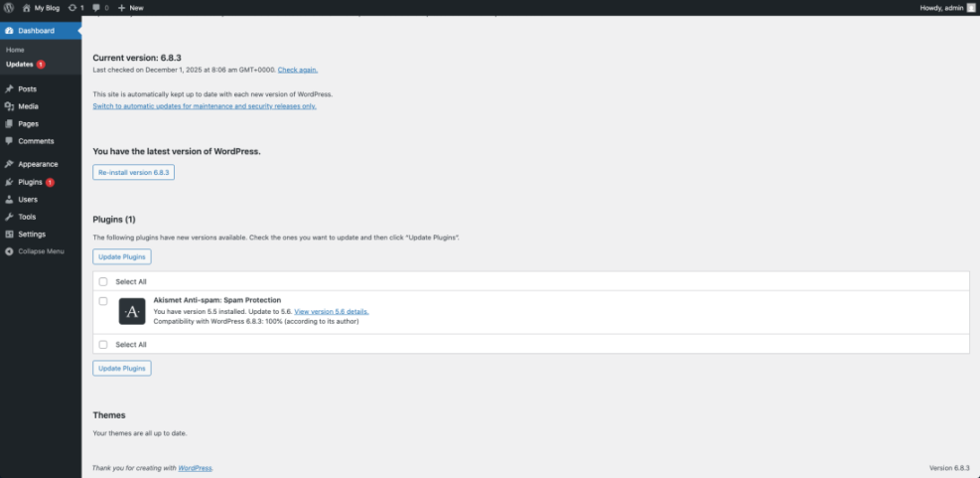
Task: Open Media menu label
Action: (x=28, y=106)
